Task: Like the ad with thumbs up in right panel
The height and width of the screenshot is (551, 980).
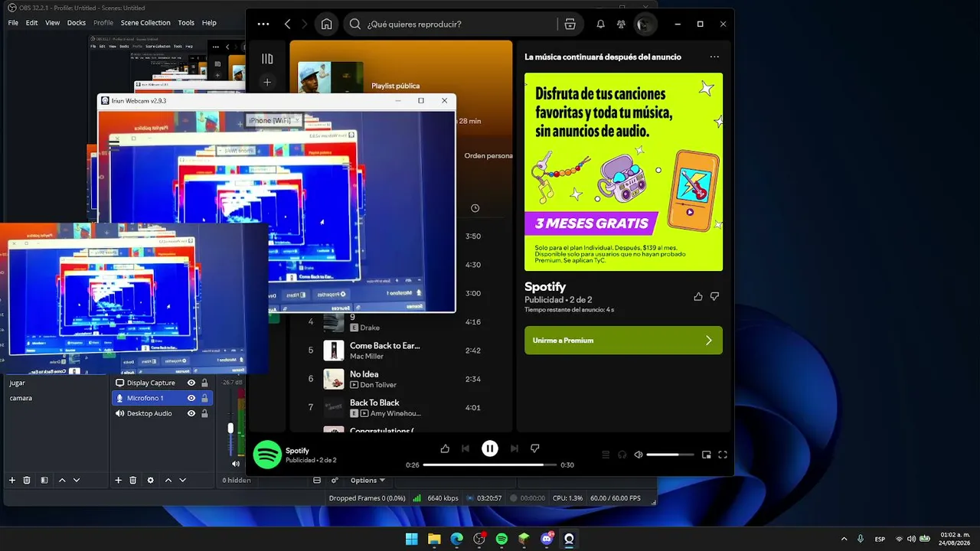Action: pos(697,296)
